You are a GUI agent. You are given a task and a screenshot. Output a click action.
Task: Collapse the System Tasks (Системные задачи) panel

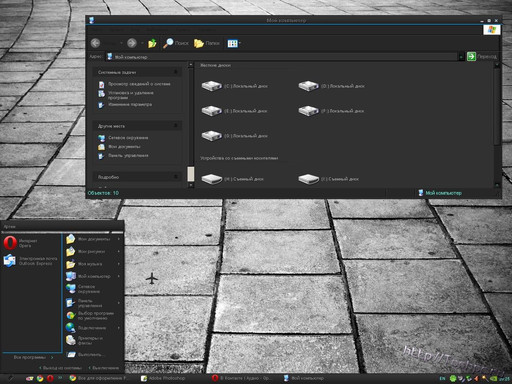pyautogui.click(x=176, y=72)
